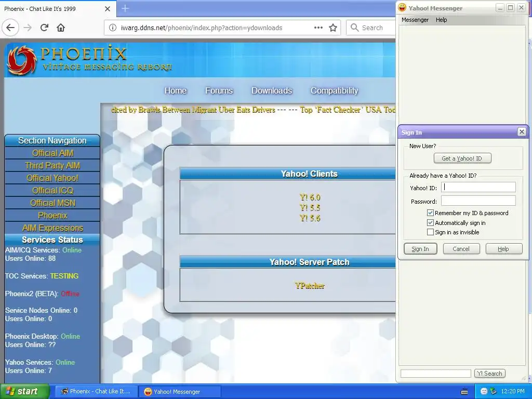Click the browser address bar URL

pos(202,28)
